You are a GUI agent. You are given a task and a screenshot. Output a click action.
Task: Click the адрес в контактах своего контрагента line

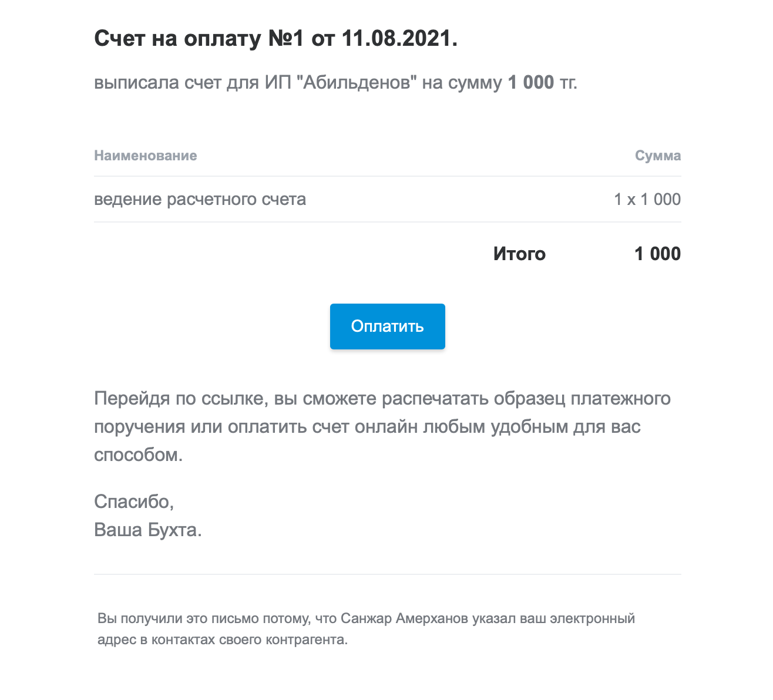coord(223,640)
